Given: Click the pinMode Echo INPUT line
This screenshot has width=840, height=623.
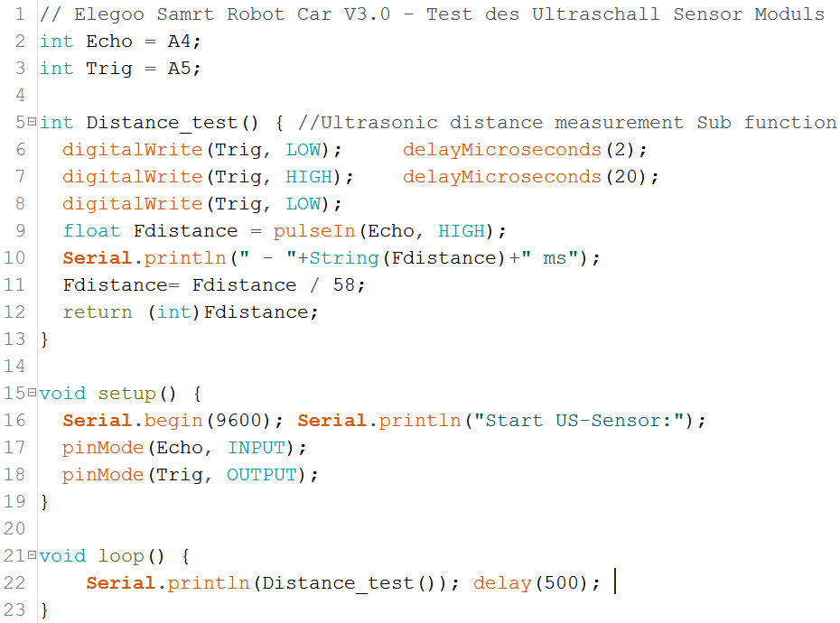Looking at the screenshot, I should tap(184, 448).
